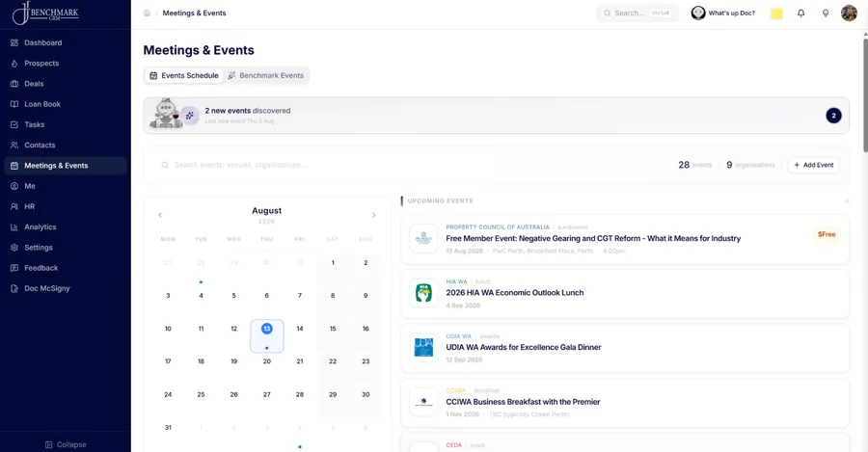
Task: Click the $Free price badge
Action: (827, 234)
